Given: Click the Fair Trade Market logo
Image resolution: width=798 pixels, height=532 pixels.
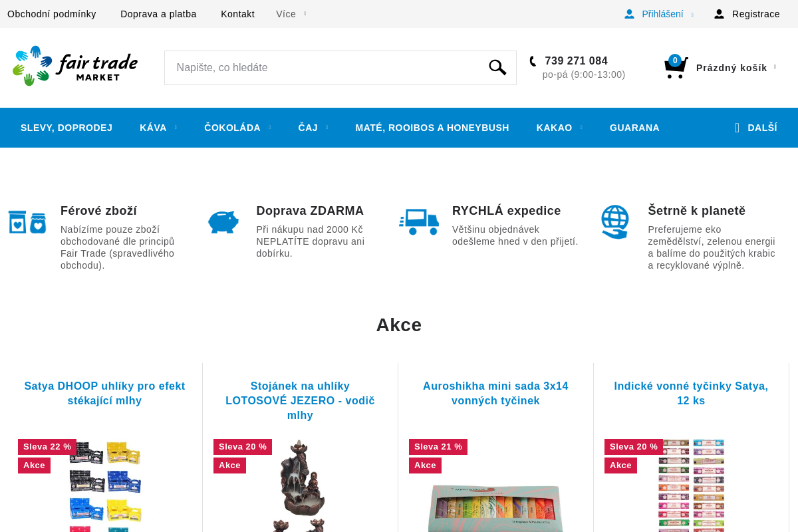Looking at the screenshot, I should pos(75,66).
